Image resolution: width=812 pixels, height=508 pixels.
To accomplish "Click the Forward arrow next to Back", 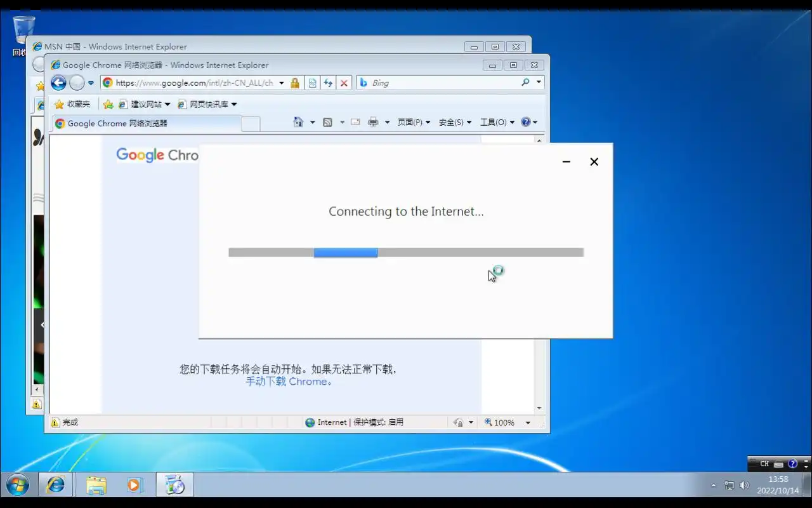I will (x=77, y=83).
